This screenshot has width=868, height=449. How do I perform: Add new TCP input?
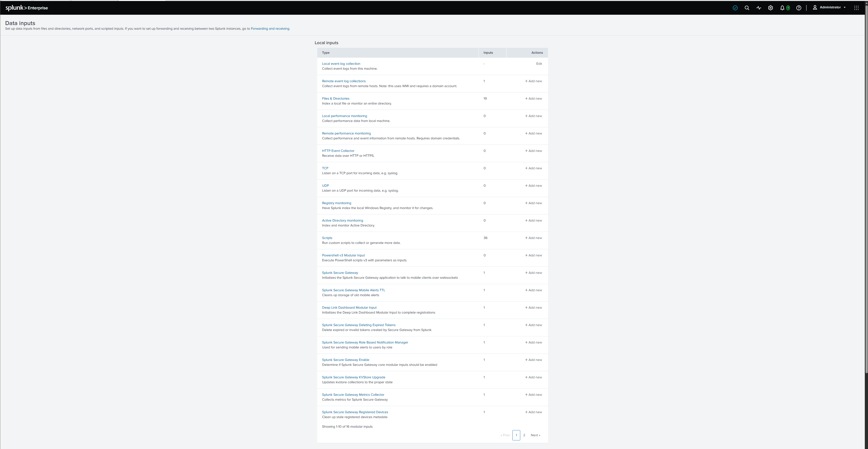coord(534,168)
